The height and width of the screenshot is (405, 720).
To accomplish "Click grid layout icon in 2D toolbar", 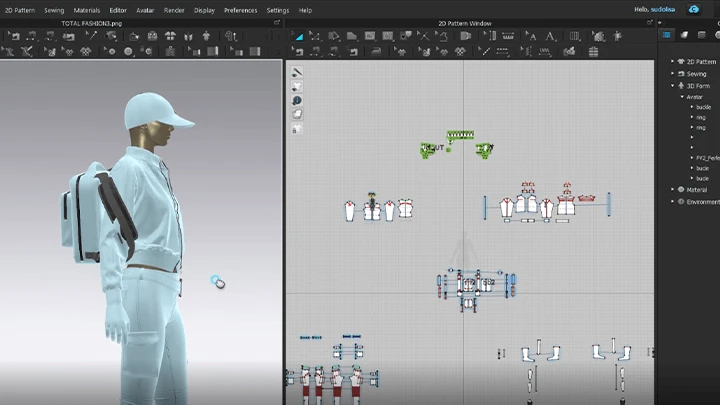I will tap(594, 51).
